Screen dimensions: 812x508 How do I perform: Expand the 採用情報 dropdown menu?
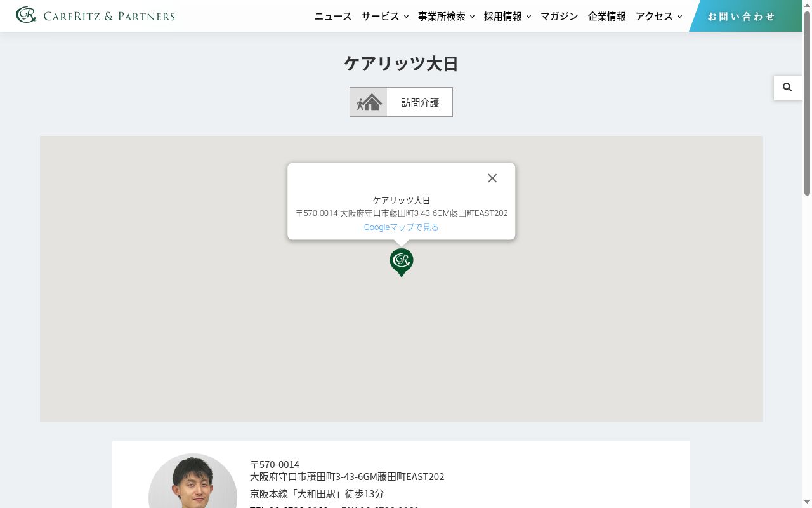507,16
